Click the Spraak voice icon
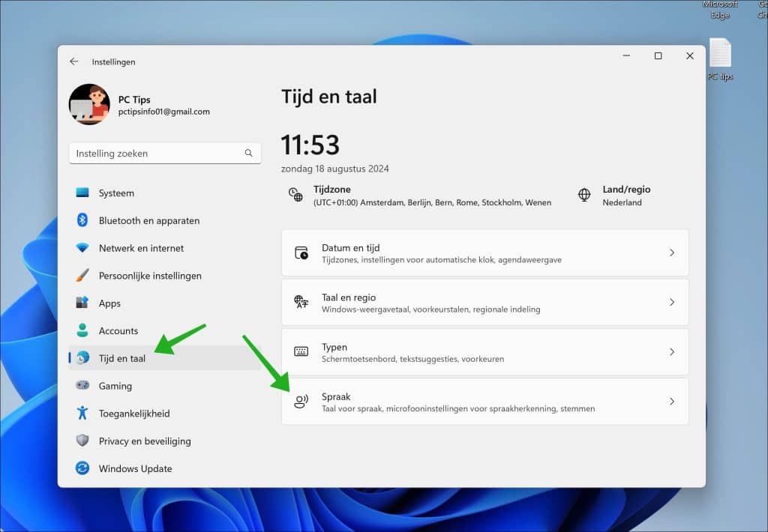The image size is (768, 532). coord(301,402)
